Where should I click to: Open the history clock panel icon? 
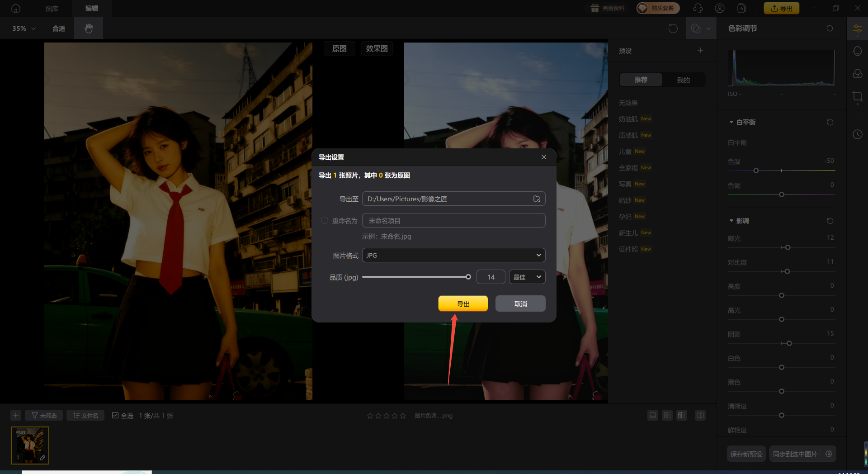click(857, 134)
